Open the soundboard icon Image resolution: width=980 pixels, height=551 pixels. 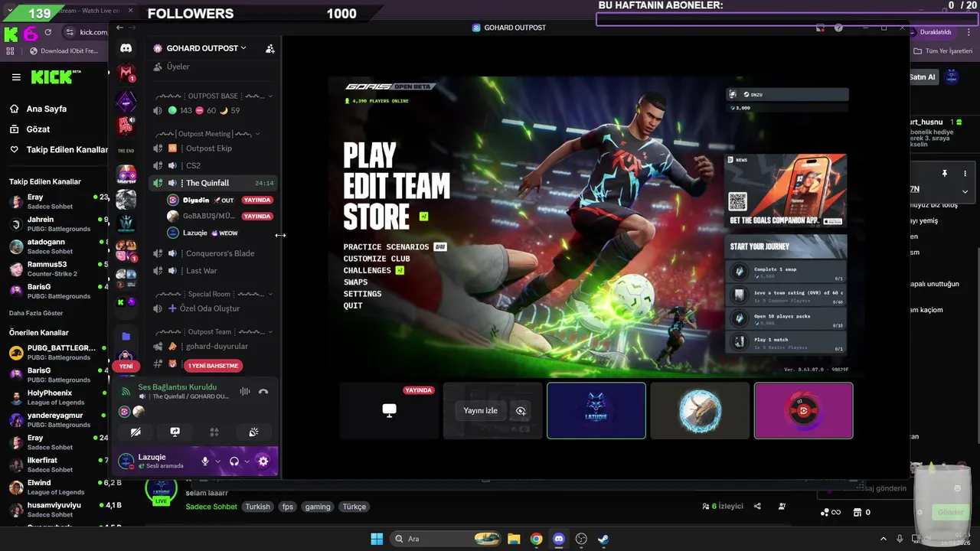pyautogui.click(x=253, y=432)
